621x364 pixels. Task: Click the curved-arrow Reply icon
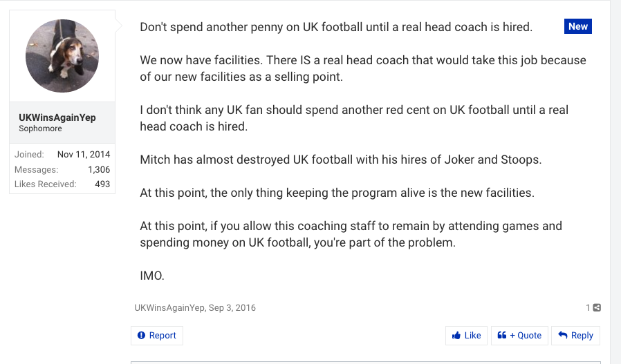(x=563, y=336)
